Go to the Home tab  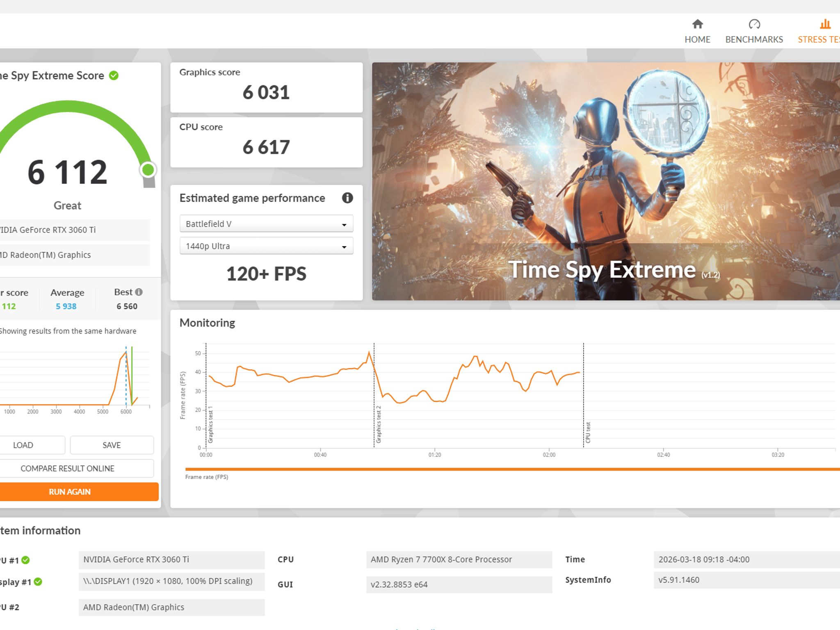point(697,32)
